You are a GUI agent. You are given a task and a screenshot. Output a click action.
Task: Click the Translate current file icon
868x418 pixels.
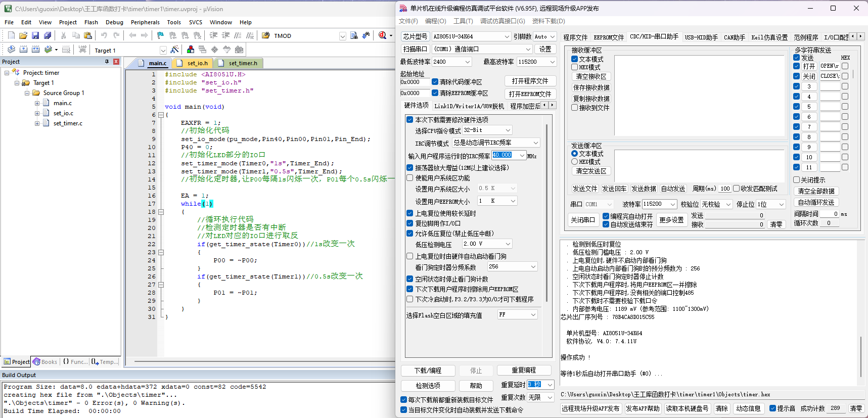pos(11,50)
